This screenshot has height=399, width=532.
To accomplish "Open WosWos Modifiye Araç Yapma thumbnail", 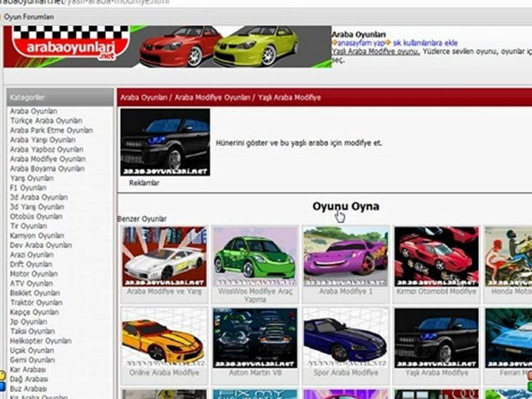I will coord(255,257).
